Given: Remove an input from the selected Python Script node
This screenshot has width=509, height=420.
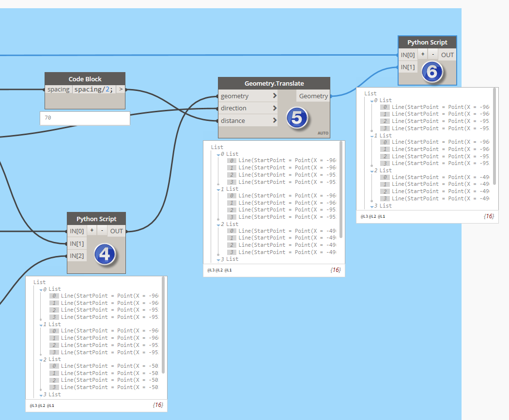Looking at the screenshot, I should click(433, 55).
